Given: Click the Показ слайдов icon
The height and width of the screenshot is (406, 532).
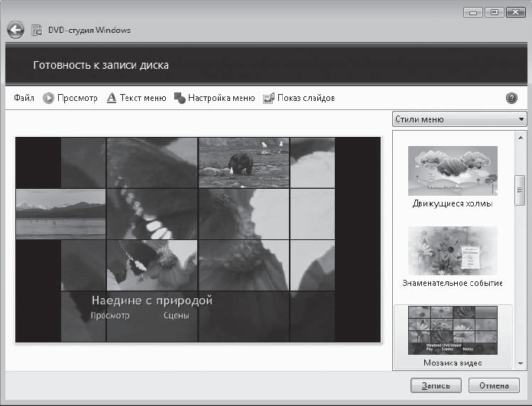Looking at the screenshot, I should [269, 98].
